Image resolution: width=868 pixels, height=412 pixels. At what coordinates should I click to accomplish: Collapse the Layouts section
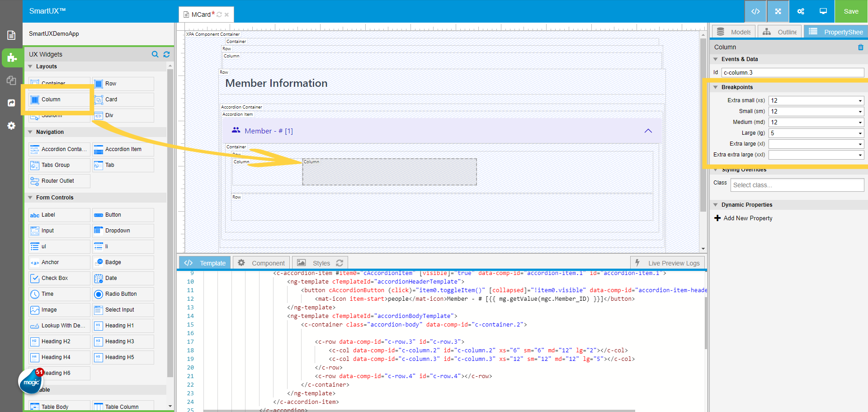(x=30, y=66)
